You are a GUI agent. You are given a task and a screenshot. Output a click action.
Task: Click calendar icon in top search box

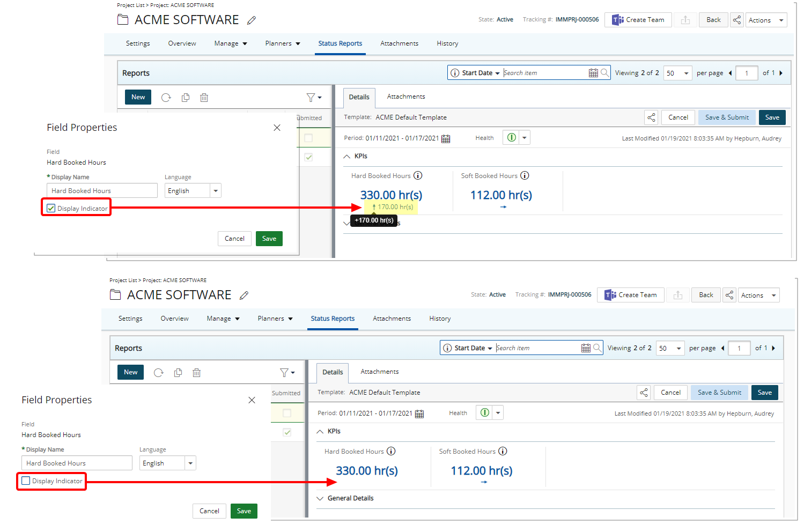coord(593,73)
